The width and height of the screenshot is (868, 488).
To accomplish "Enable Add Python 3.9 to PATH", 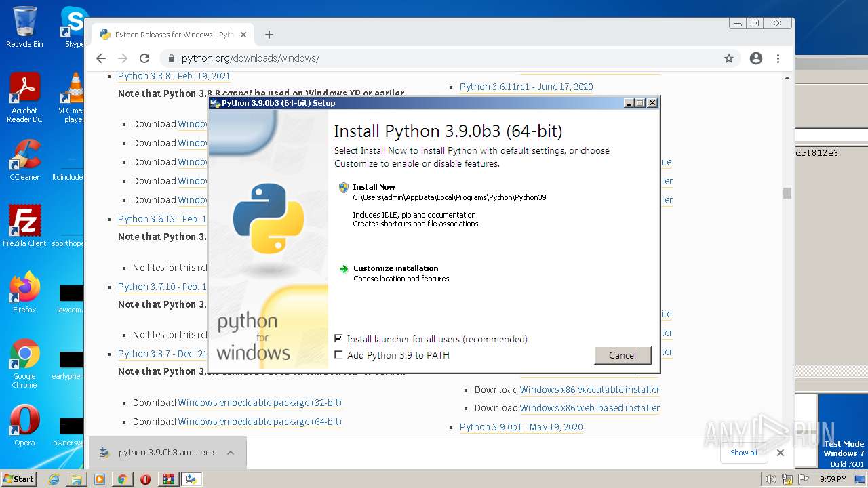I will 338,355.
